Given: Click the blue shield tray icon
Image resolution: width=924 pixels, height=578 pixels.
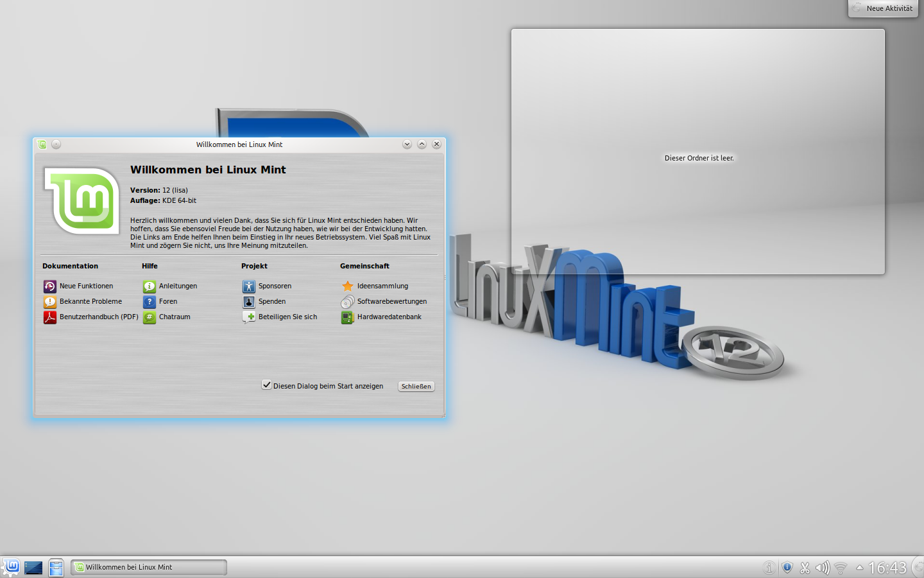Looking at the screenshot, I should (787, 568).
